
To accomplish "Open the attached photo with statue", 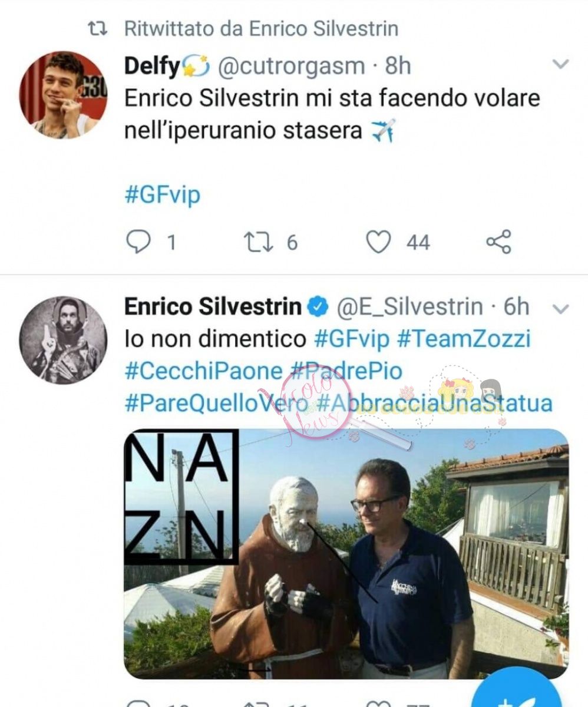I will (346, 553).
